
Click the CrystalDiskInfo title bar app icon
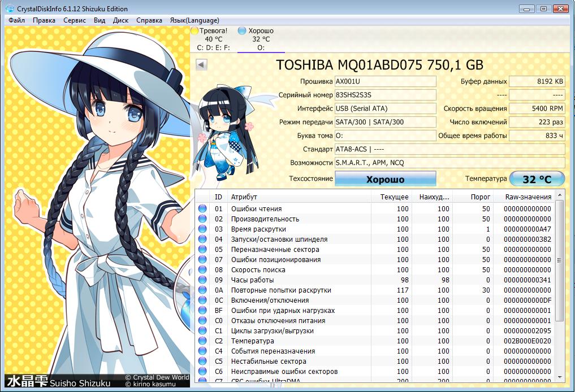coord(10,8)
